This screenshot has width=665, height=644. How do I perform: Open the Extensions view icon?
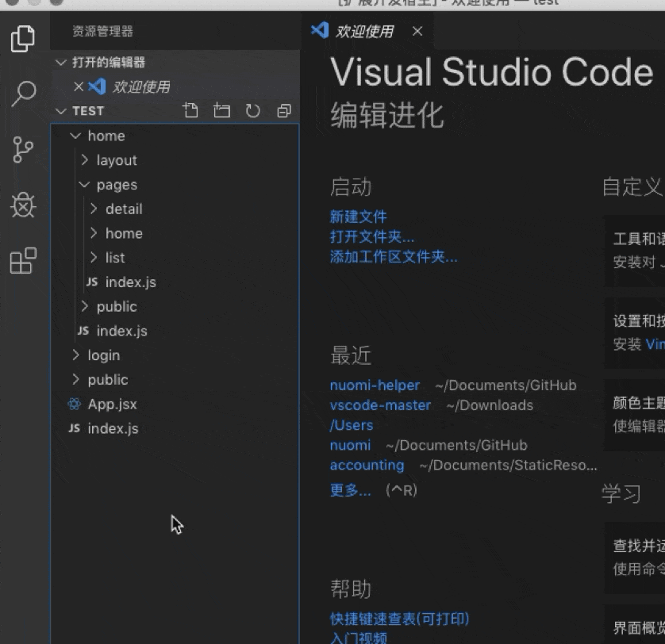pos(23,260)
